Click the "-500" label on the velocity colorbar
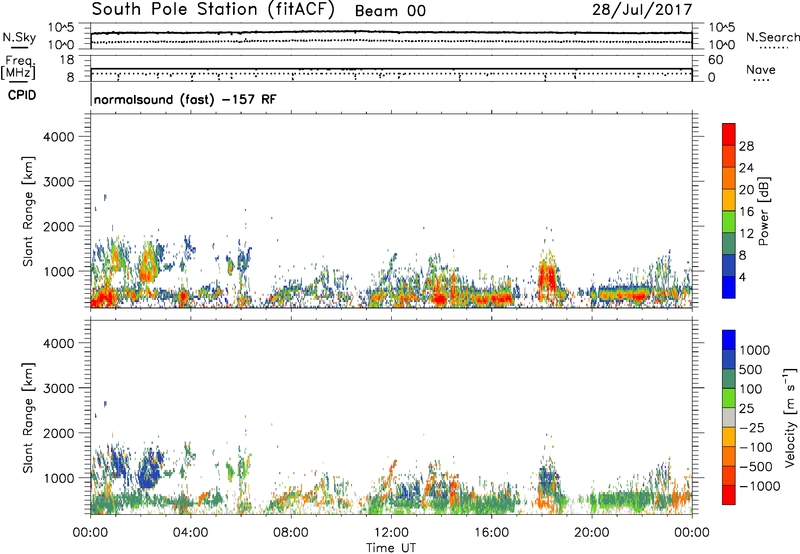The image size is (800, 554). coord(755,467)
